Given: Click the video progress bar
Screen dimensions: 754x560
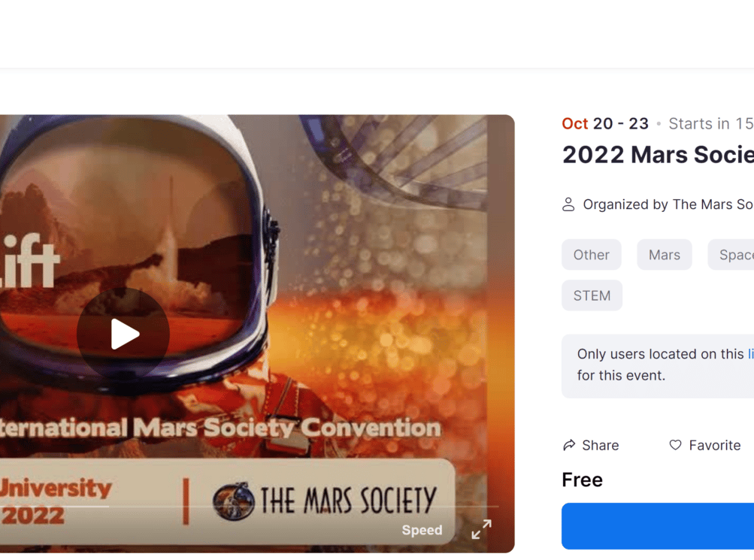Looking at the screenshot, I should coord(249,506).
